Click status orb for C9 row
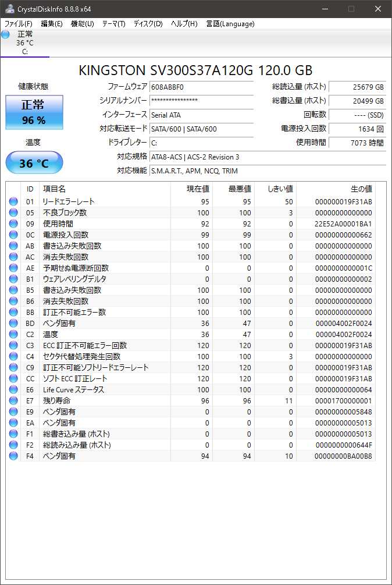Image resolution: width=392 pixels, height=585 pixels. coord(13,367)
